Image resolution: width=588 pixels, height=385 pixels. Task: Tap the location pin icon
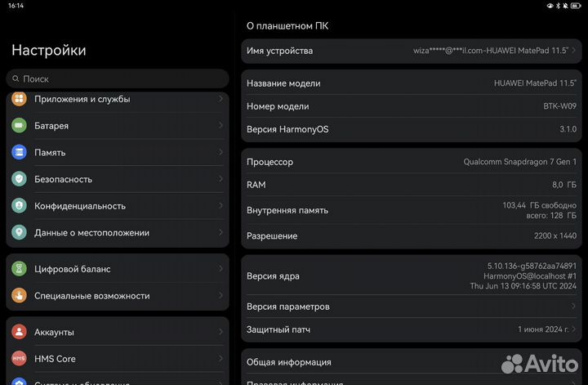(x=19, y=232)
